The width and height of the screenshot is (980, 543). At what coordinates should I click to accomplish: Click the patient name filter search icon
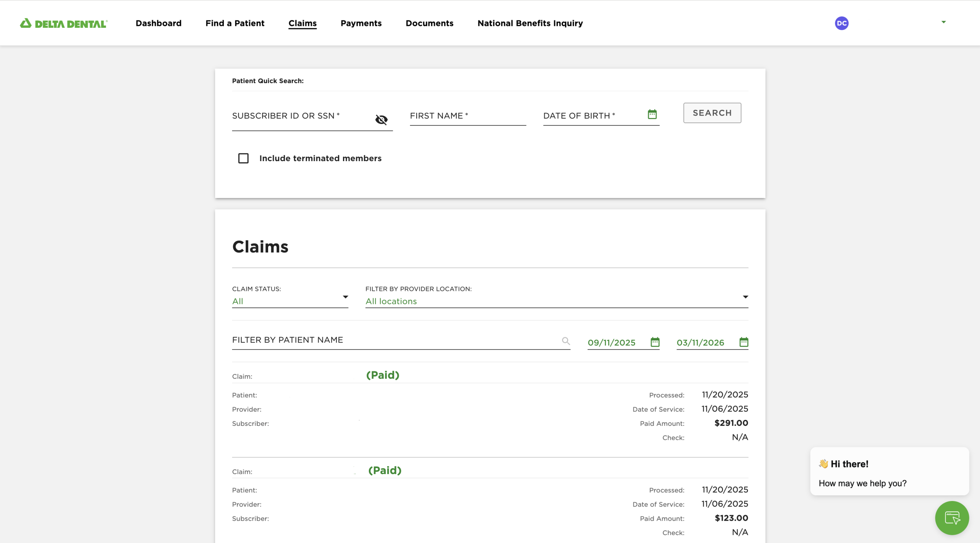click(566, 341)
